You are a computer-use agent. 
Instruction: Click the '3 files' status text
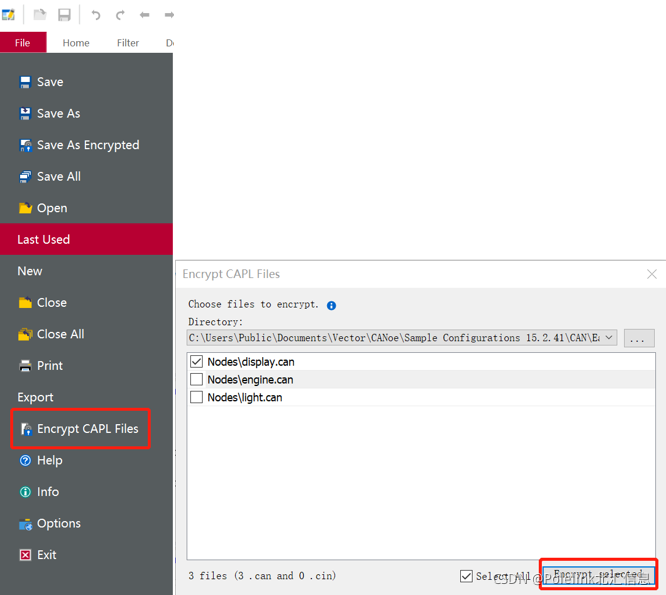click(x=262, y=576)
